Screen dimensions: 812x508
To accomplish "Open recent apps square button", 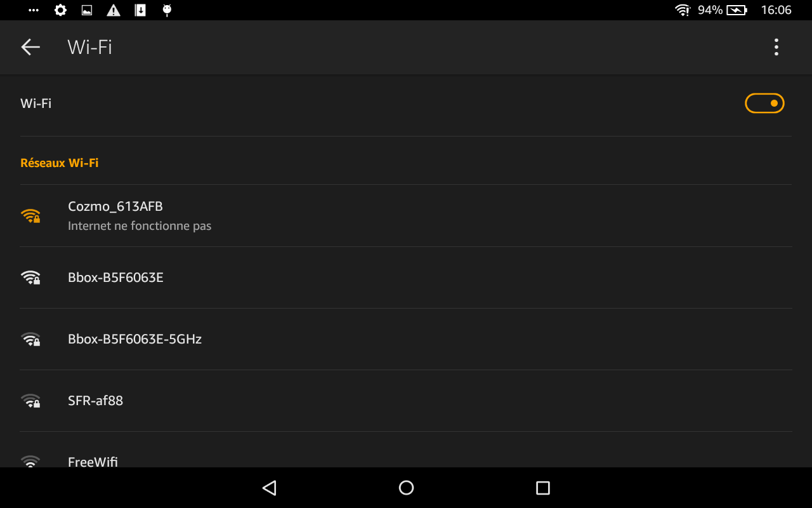I will pos(542,488).
